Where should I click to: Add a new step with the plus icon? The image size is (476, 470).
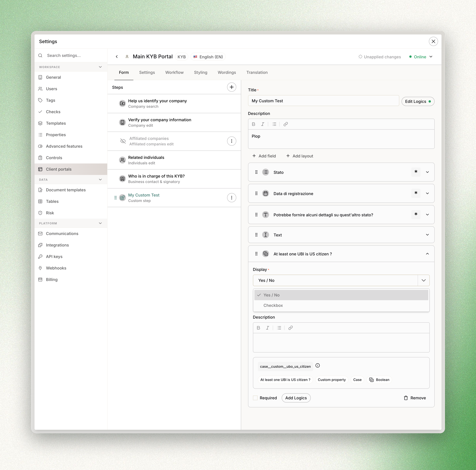pos(231,87)
